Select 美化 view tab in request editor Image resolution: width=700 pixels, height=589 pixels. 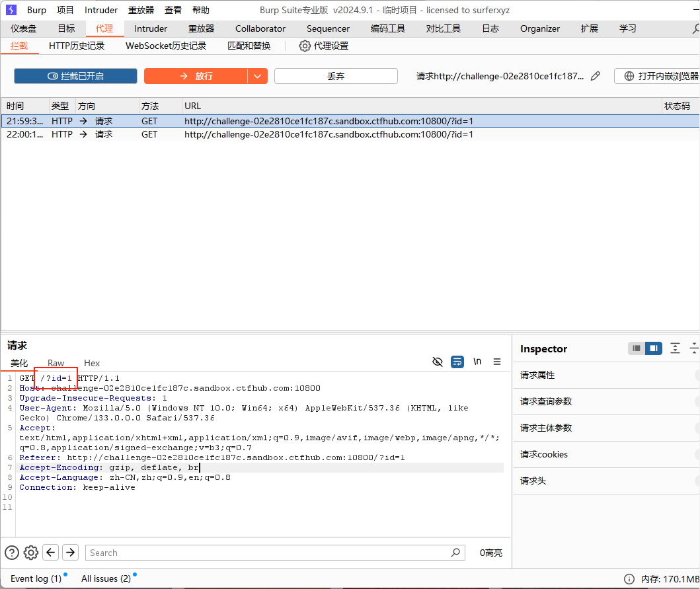[19, 363]
